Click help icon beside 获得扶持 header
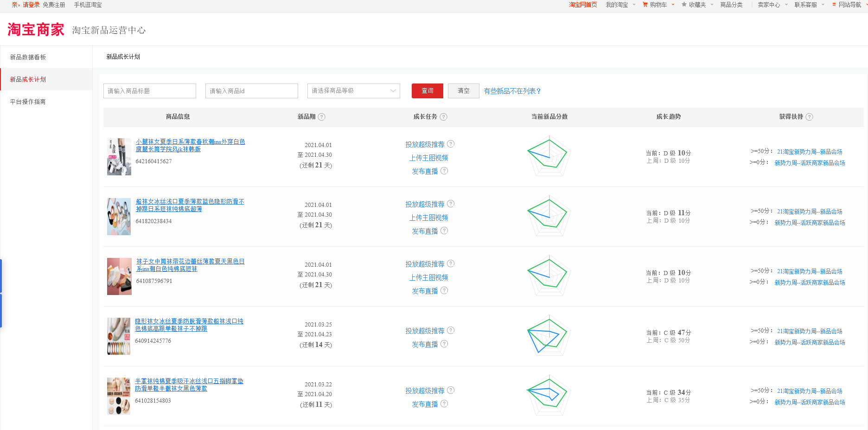 tap(810, 117)
